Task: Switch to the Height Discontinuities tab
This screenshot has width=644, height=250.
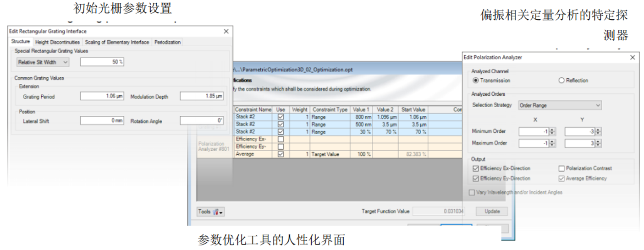Action: [57, 42]
